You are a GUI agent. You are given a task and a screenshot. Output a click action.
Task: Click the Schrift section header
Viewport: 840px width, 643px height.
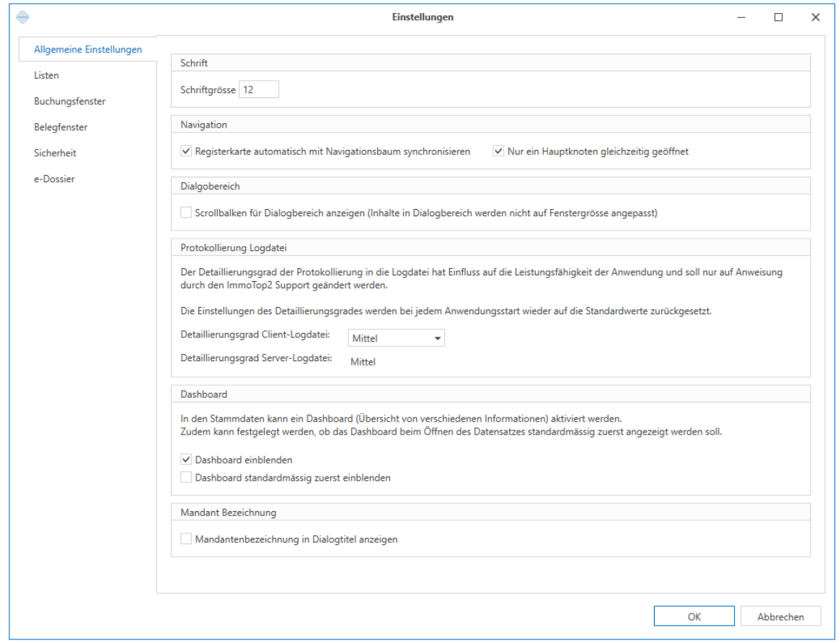click(491, 63)
